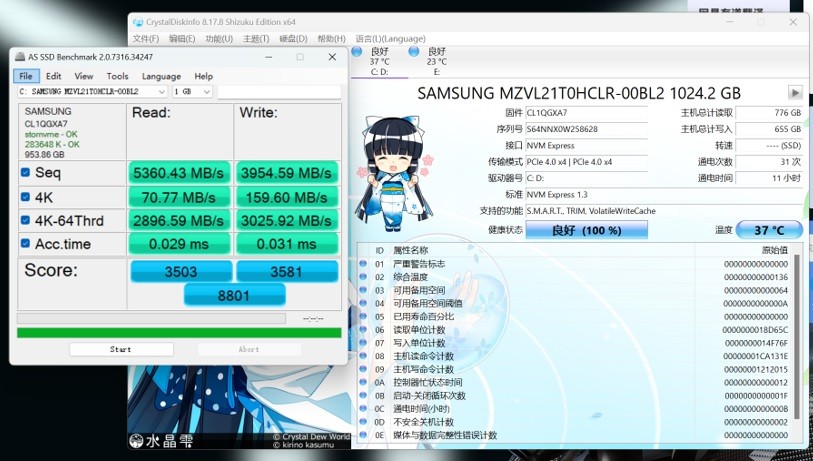Select the 0C 通电时间(小时) row

(574, 409)
